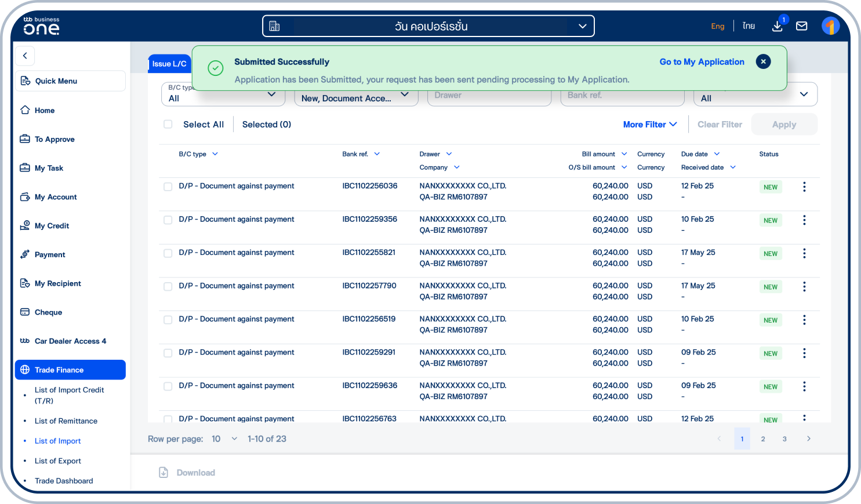Tick the Select All checkbox

(168, 125)
